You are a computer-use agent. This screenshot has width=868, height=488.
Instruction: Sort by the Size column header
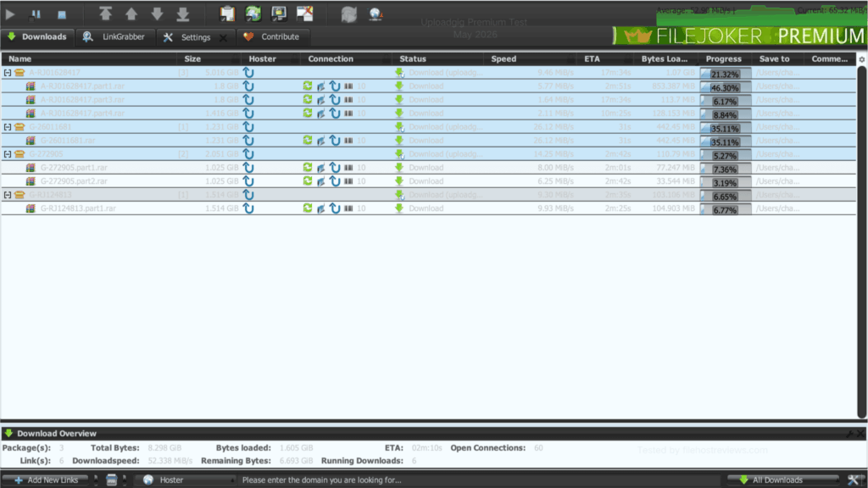[209, 58]
